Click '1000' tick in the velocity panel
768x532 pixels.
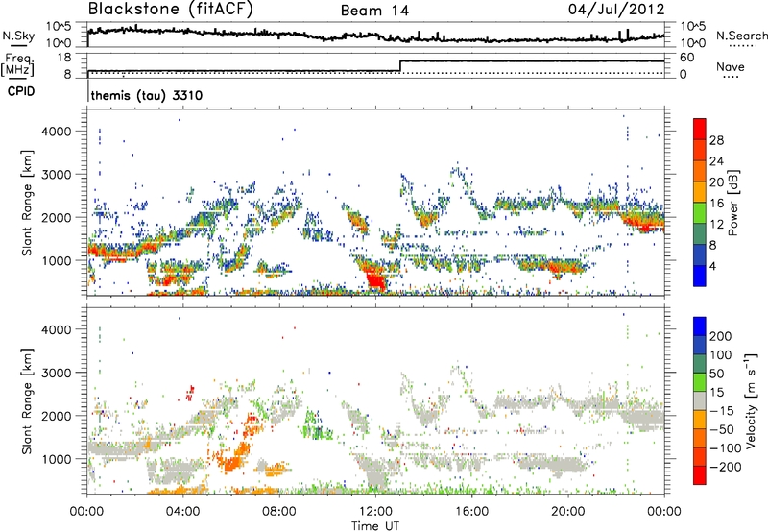tap(57, 459)
